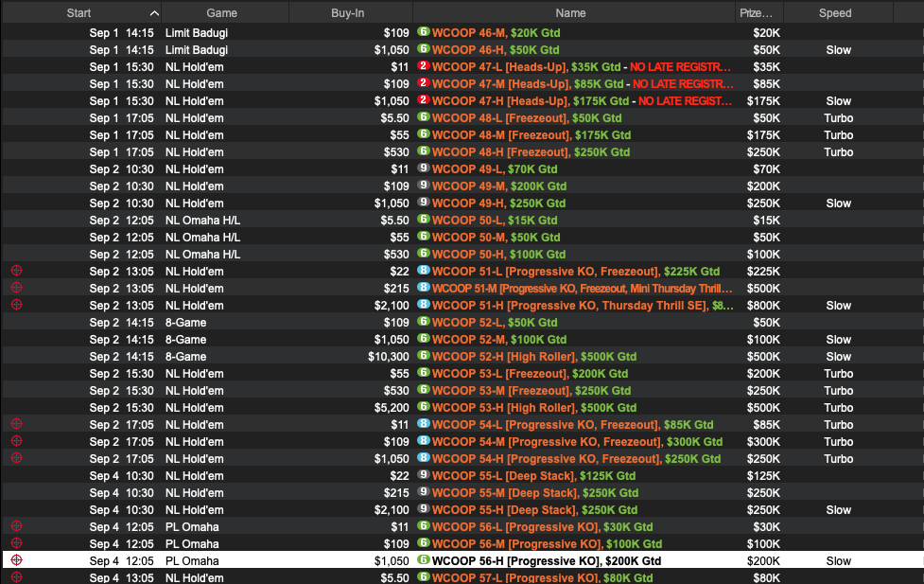924x584 pixels.
Task: Open tournament WCOOP 52-M, $100K Gtd
Action: [499, 340]
